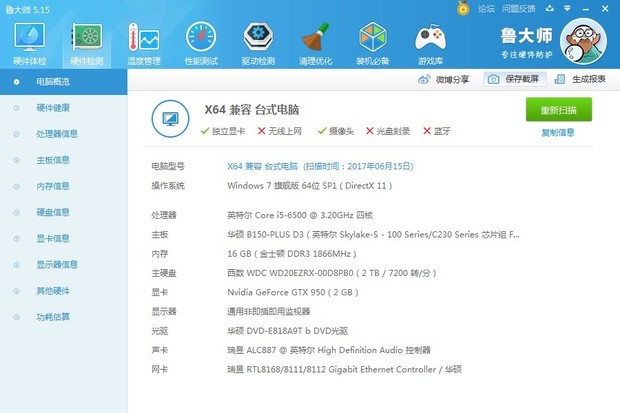Click the gold medal icon in title bar
620x413 pixels.
[463, 8]
